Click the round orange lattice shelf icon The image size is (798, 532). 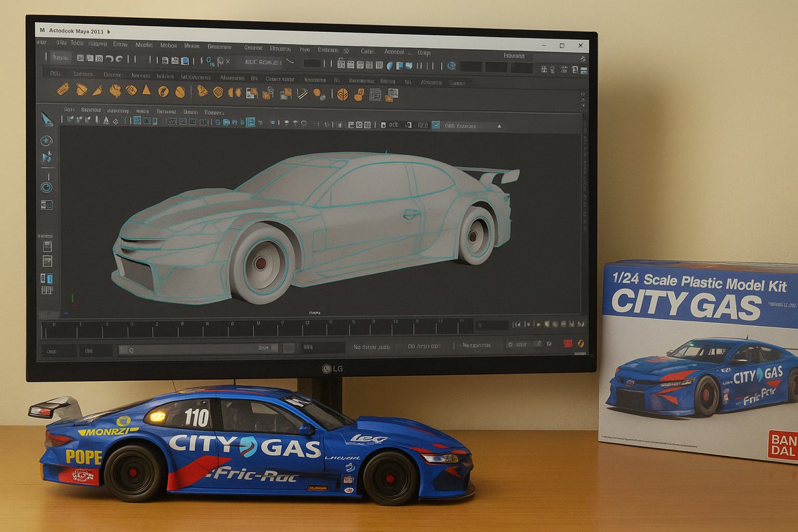[x=342, y=94]
